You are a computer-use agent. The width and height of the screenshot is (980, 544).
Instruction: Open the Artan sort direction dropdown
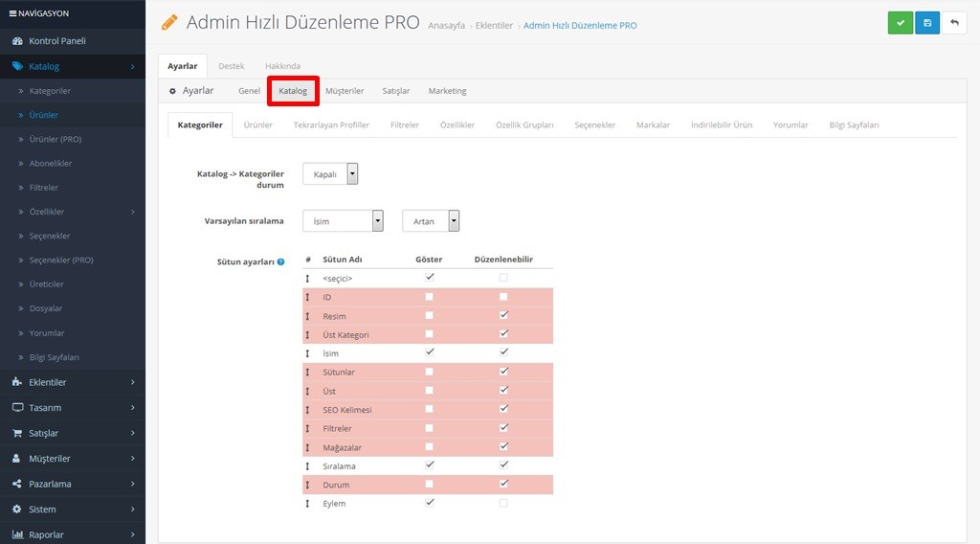click(431, 220)
